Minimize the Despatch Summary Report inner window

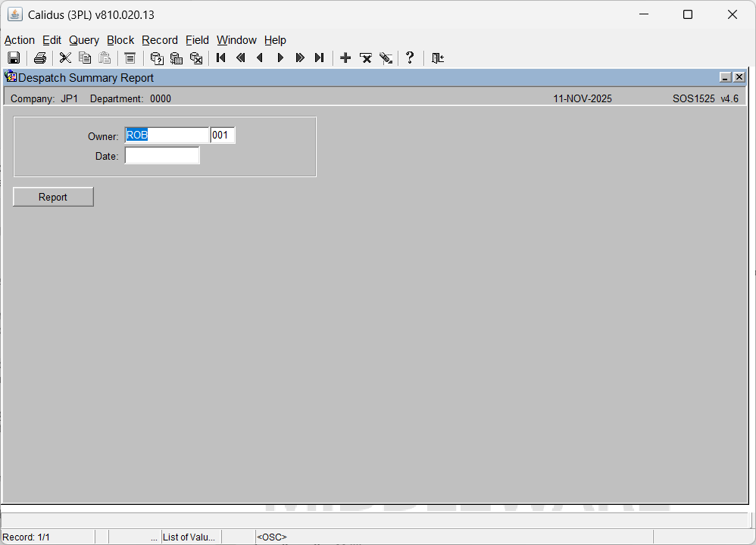[x=725, y=77]
